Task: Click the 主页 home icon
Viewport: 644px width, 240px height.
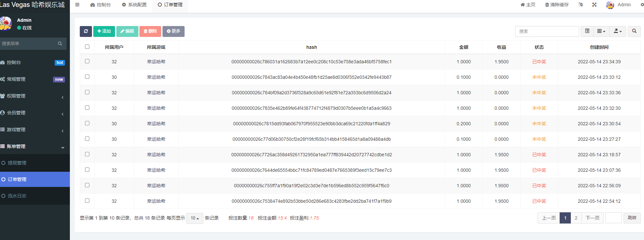Action: pyautogui.click(x=522, y=5)
